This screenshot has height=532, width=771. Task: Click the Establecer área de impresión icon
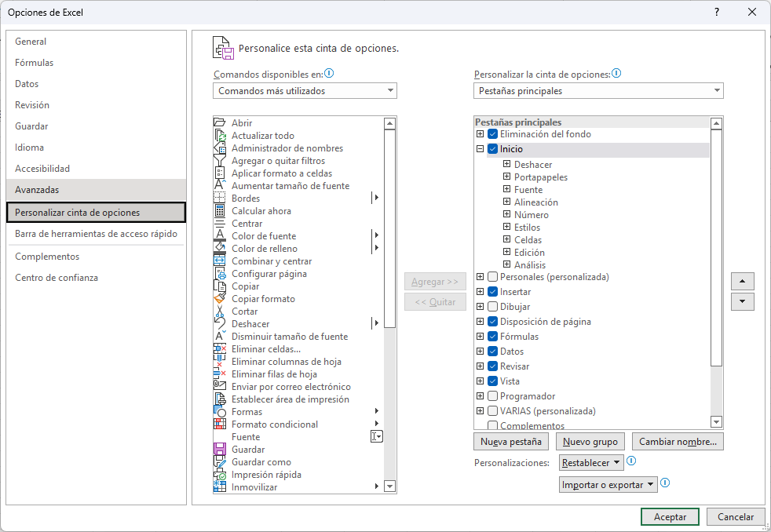pyautogui.click(x=219, y=399)
